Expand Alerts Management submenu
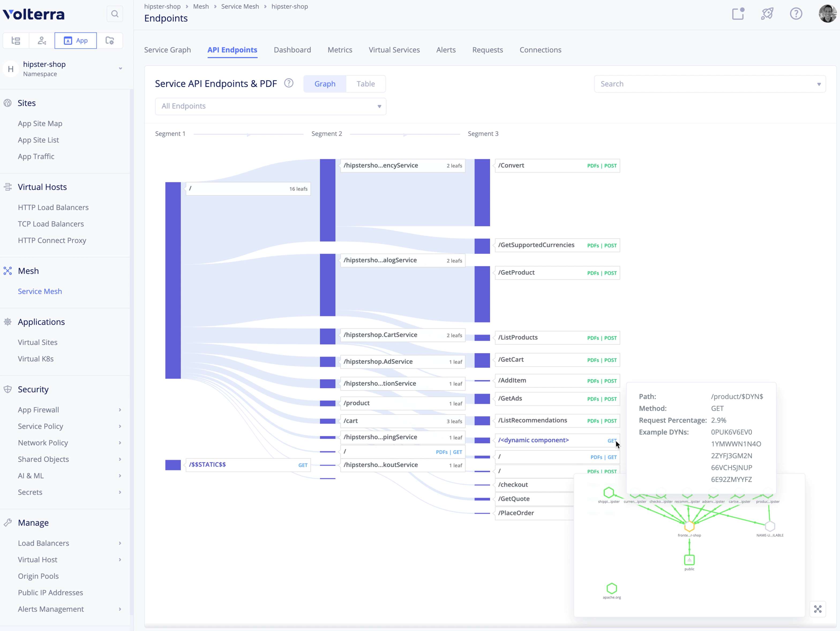The height and width of the screenshot is (631, 840). pyautogui.click(x=120, y=609)
